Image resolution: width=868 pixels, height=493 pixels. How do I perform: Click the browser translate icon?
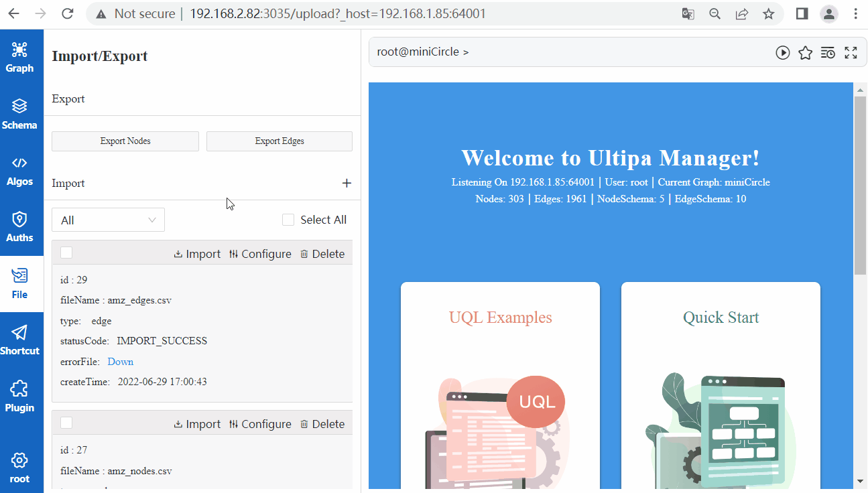pyautogui.click(x=688, y=13)
